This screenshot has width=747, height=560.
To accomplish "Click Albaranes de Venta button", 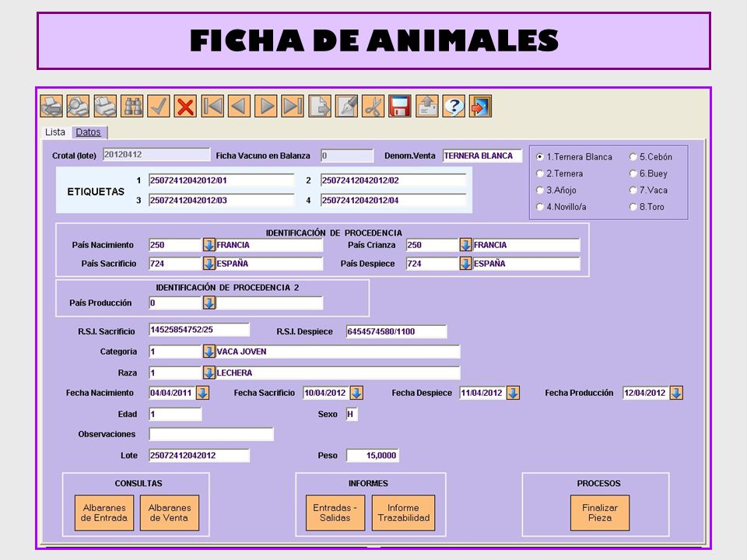I will pos(169,513).
